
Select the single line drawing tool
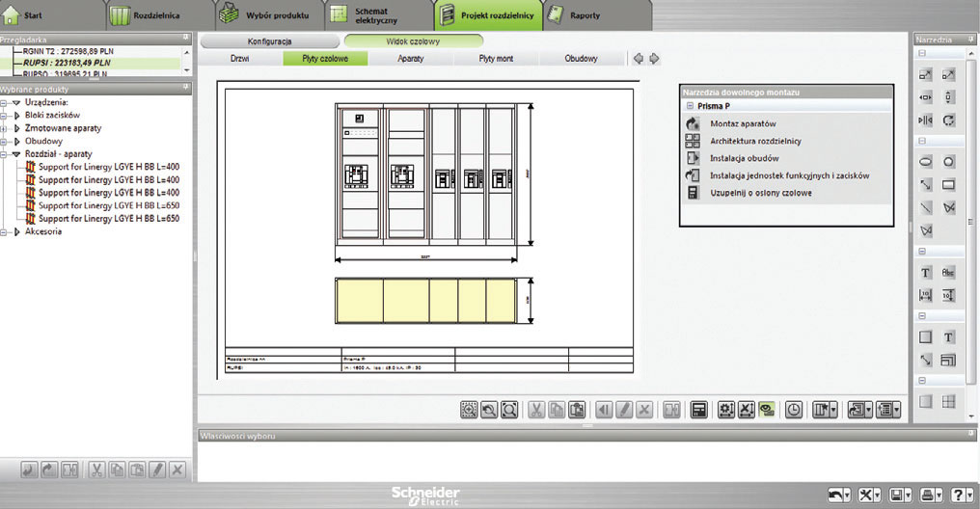(926, 207)
